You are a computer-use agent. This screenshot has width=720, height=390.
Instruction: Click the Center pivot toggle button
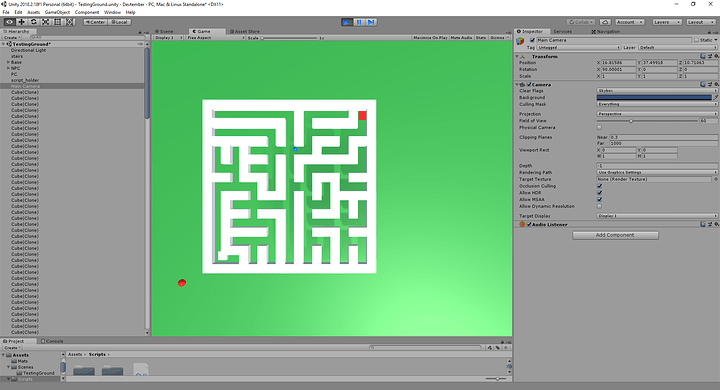click(x=95, y=22)
